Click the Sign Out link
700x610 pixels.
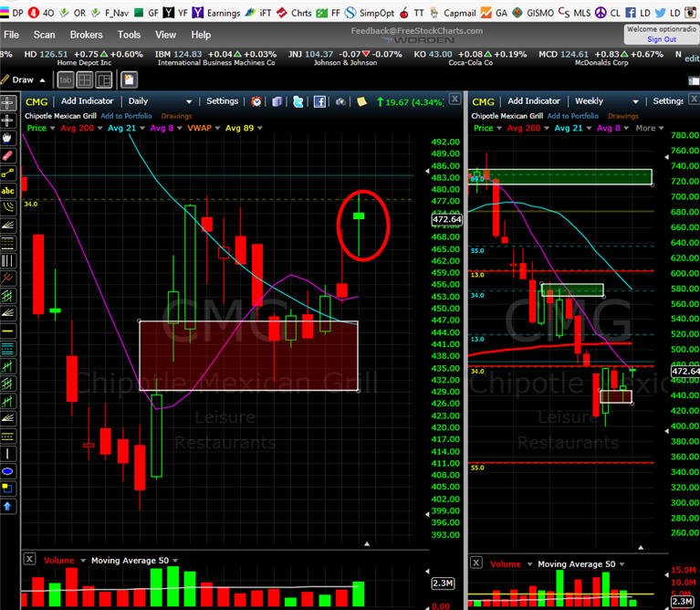(x=662, y=39)
